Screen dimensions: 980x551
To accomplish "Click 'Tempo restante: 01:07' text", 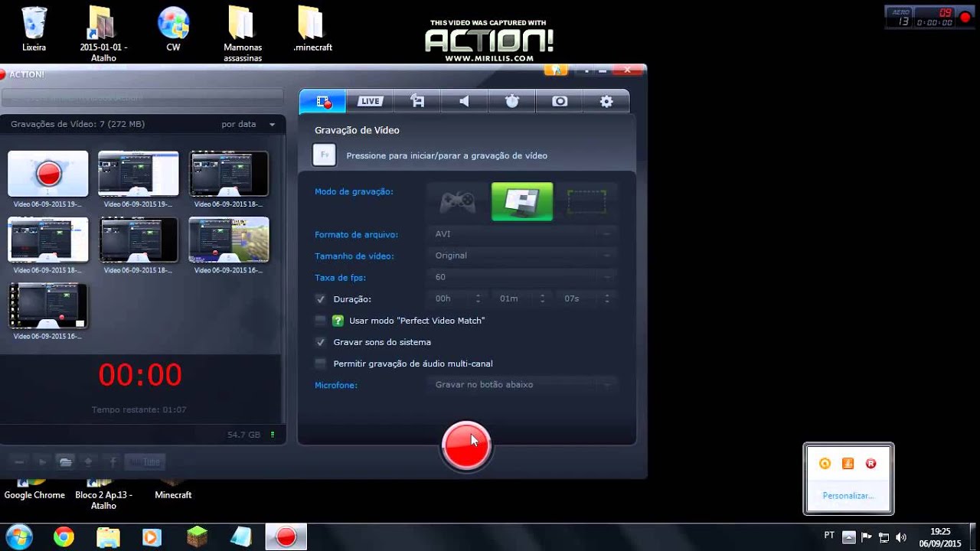I will pyautogui.click(x=139, y=410).
